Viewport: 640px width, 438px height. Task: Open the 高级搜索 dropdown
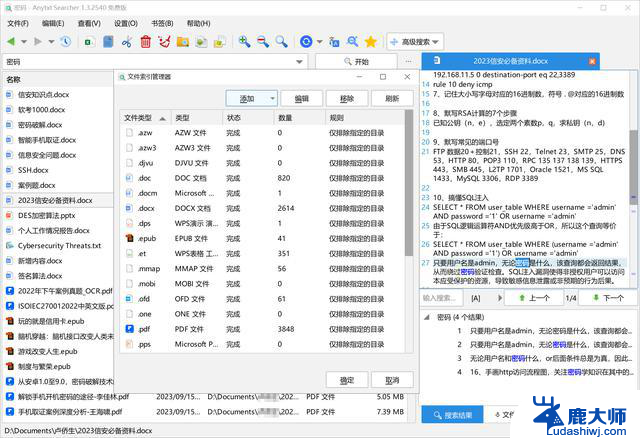pos(415,42)
